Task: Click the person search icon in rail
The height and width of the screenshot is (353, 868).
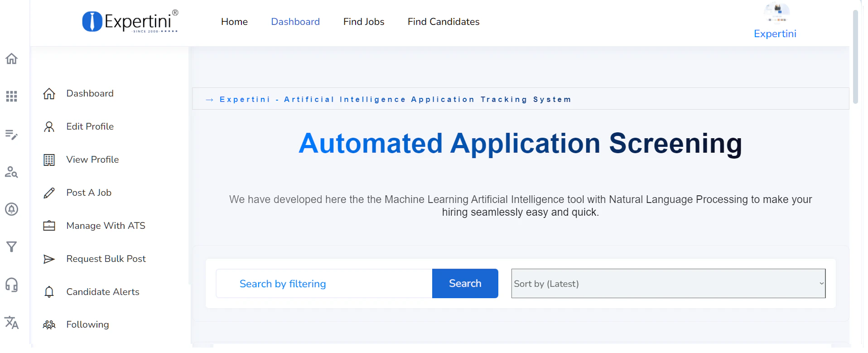Action: tap(11, 172)
